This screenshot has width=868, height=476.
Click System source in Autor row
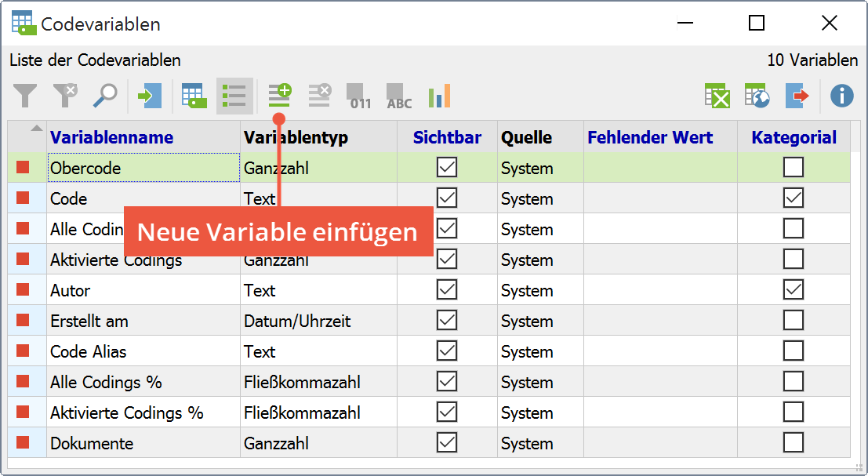click(527, 291)
